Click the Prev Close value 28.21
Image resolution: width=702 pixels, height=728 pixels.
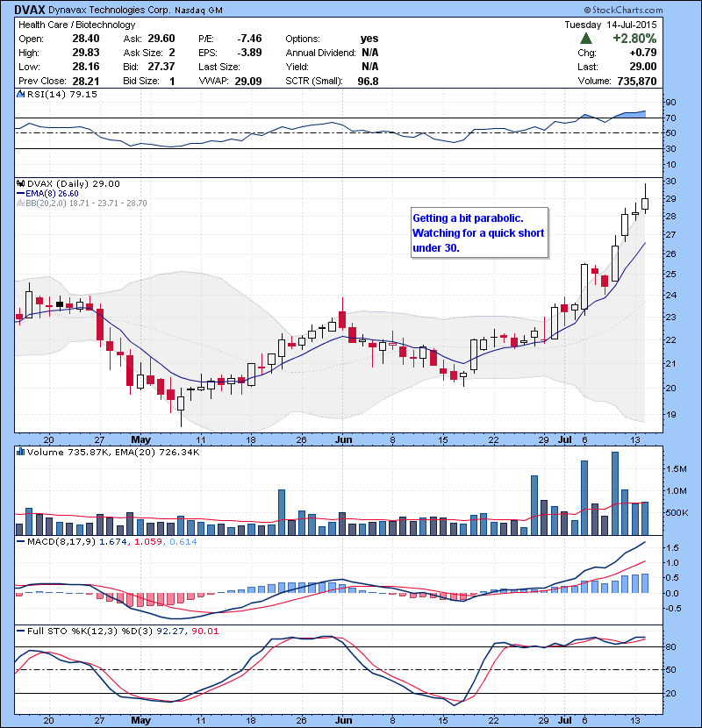pos(86,82)
